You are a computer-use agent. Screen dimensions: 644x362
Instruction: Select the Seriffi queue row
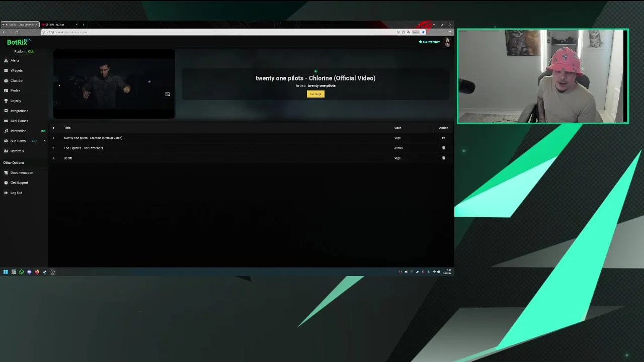[x=251, y=158]
